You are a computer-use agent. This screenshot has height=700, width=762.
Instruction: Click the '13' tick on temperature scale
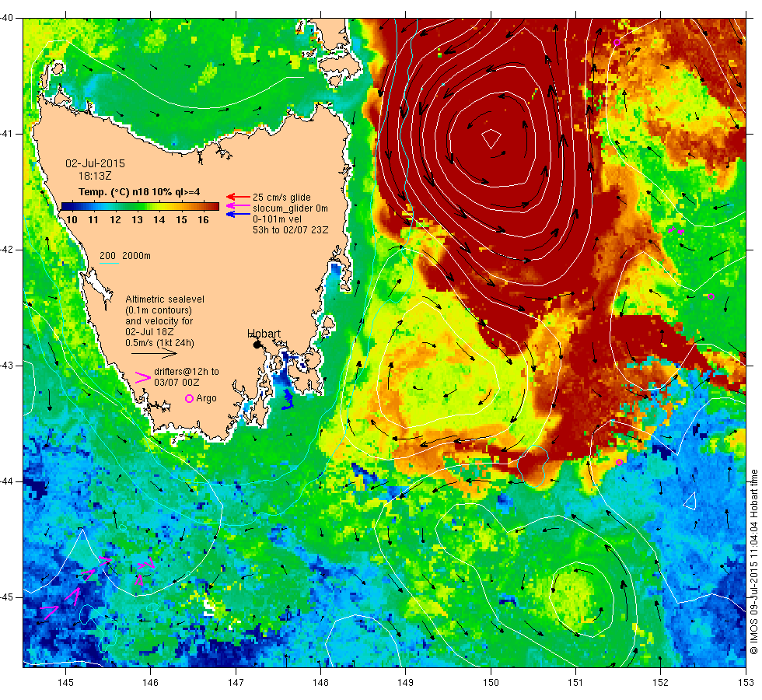(137, 219)
